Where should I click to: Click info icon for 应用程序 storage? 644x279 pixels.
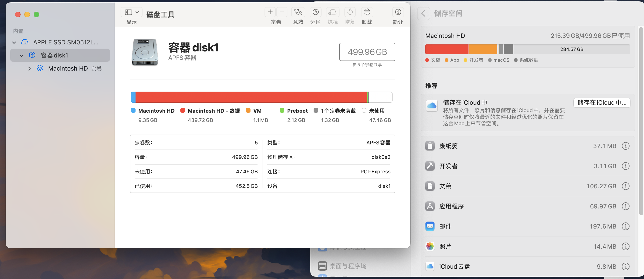click(x=625, y=206)
